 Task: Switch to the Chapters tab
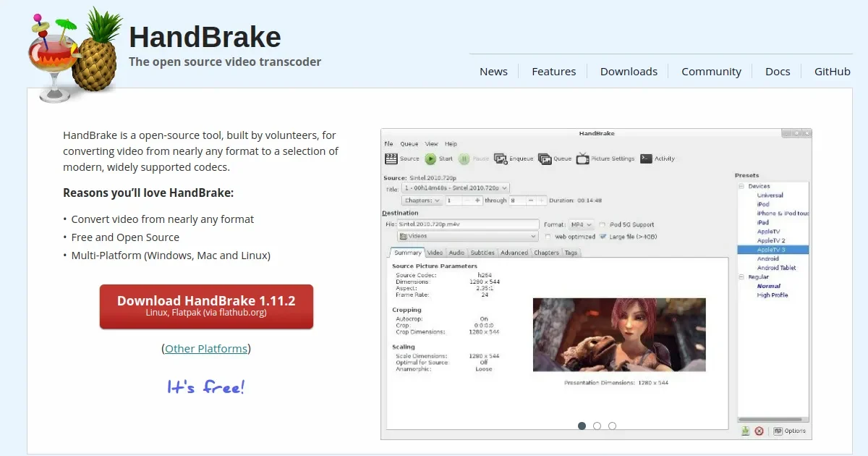point(547,253)
